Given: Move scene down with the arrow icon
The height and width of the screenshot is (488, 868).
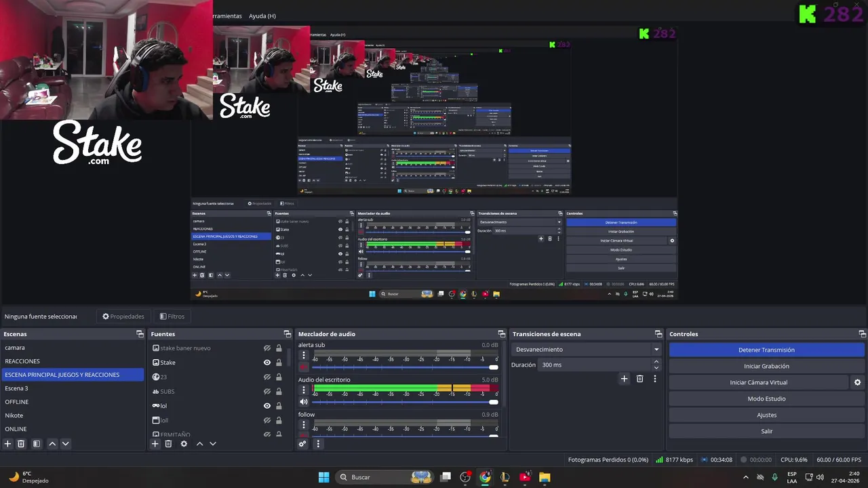Looking at the screenshot, I should 66,444.
